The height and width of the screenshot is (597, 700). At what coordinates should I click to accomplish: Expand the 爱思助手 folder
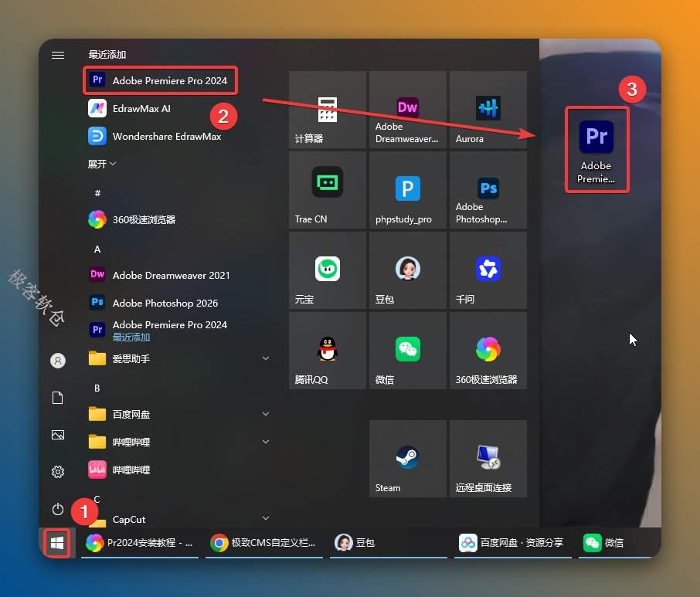coord(178,358)
